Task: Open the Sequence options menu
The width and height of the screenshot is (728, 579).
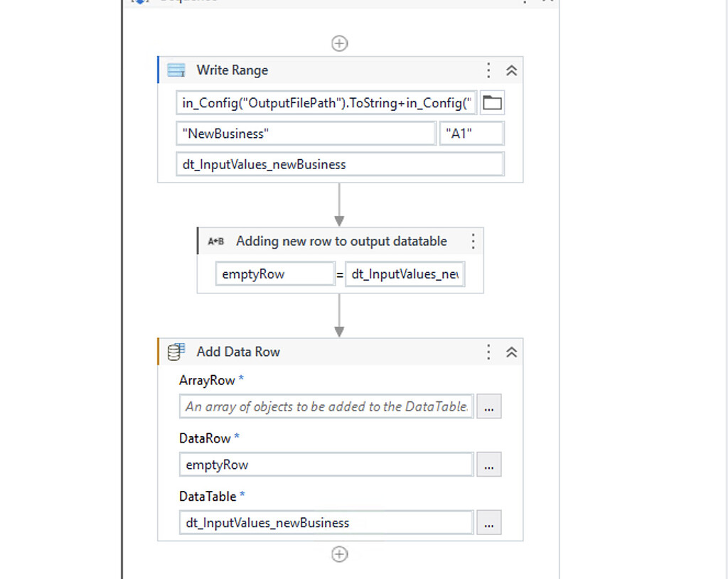Action: pos(524,1)
